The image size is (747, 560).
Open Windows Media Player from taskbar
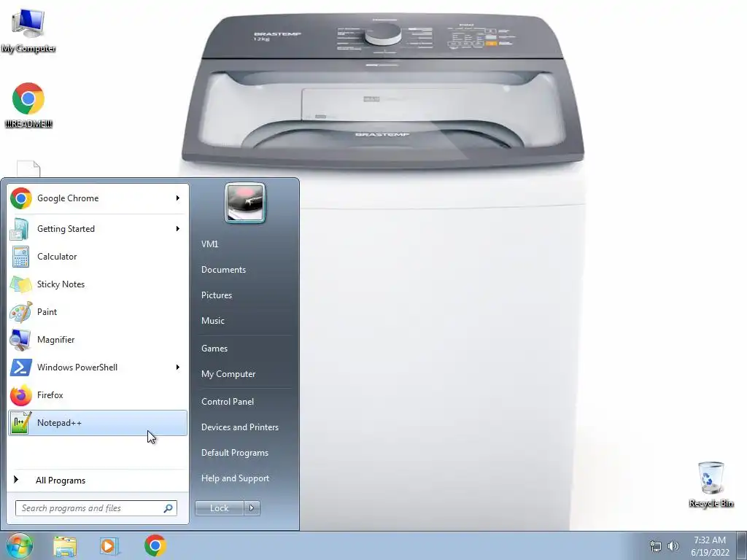[x=109, y=546]
